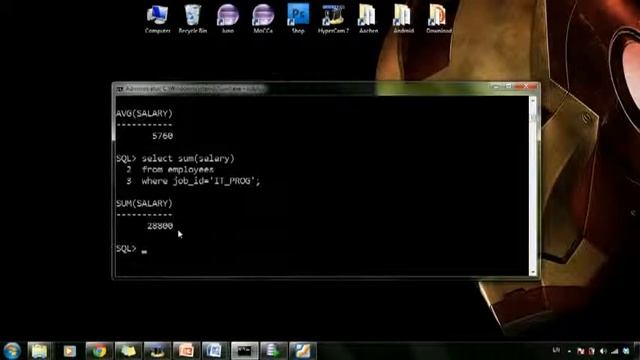Screen dimensions: 640x360
Task: Click the average result 5760
Action: [162, 136]
